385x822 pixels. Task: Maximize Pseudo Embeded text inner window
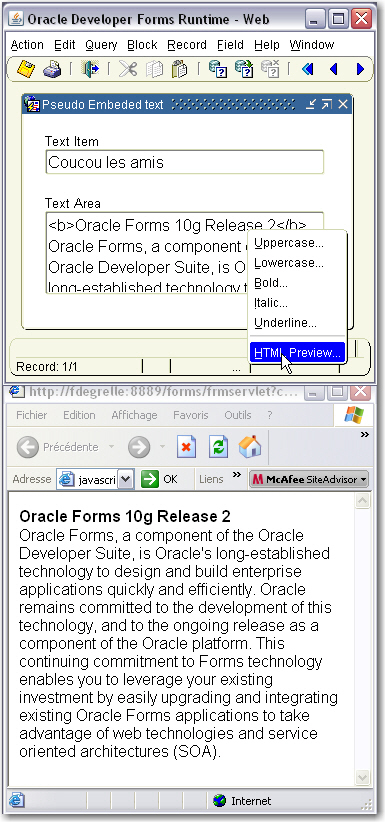tap(327, 105)
